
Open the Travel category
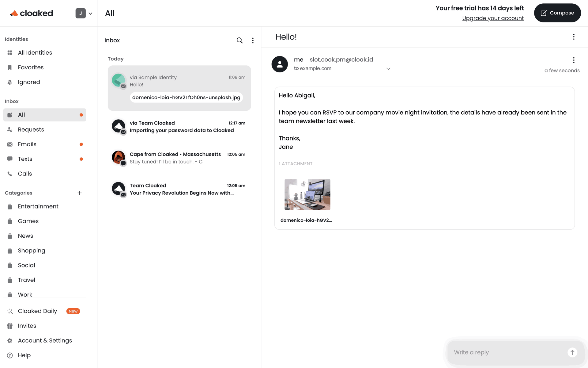point(45,280)
